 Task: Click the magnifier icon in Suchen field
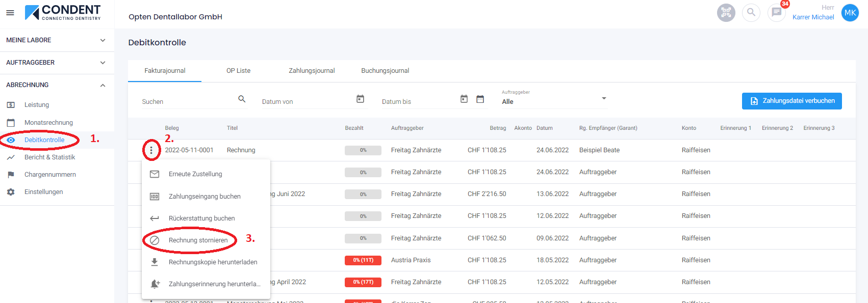(242, 99)
